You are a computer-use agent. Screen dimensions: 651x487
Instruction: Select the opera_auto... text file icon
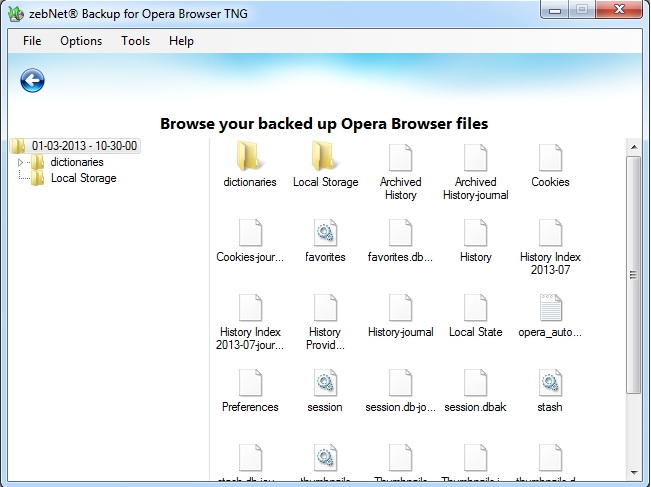pyautogui.click(x=550, y=308)
